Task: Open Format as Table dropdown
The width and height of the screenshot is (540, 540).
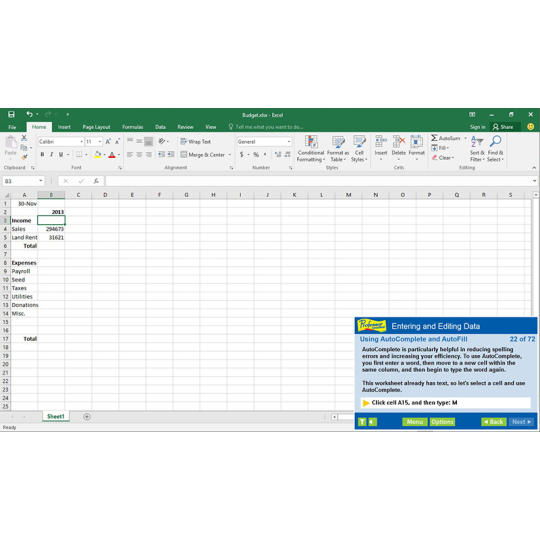Action: click(338, 148)
